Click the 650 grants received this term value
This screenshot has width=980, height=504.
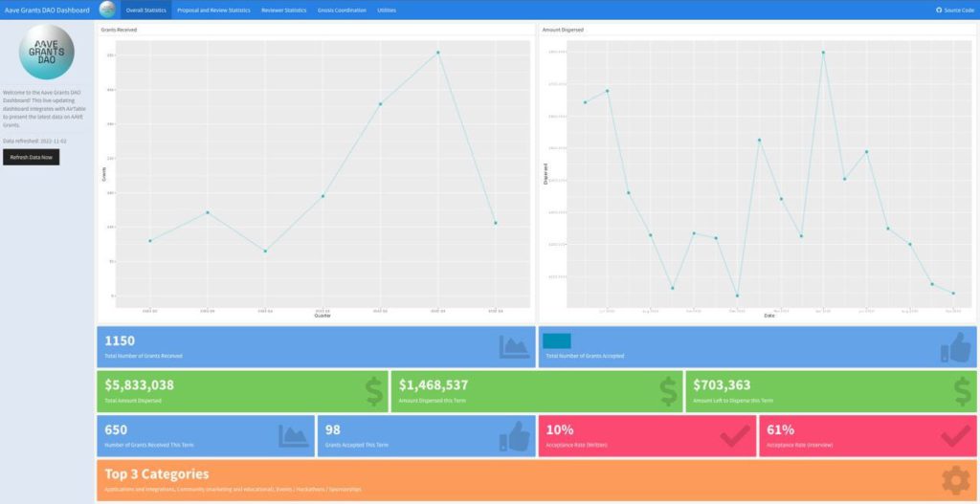116,429
